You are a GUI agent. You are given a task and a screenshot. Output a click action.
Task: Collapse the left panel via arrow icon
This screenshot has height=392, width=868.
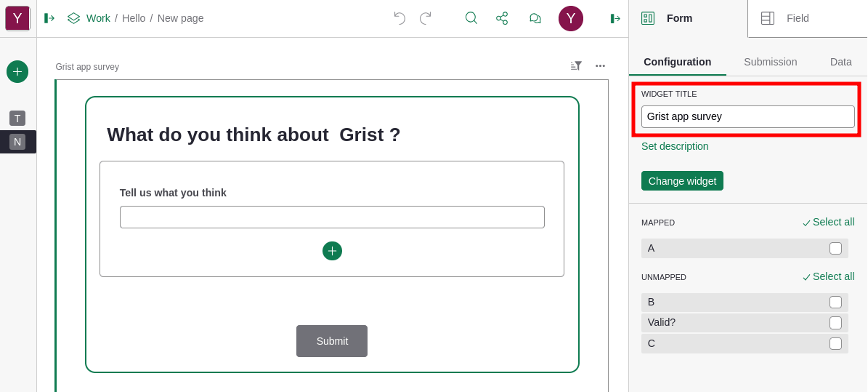(49, 18)
